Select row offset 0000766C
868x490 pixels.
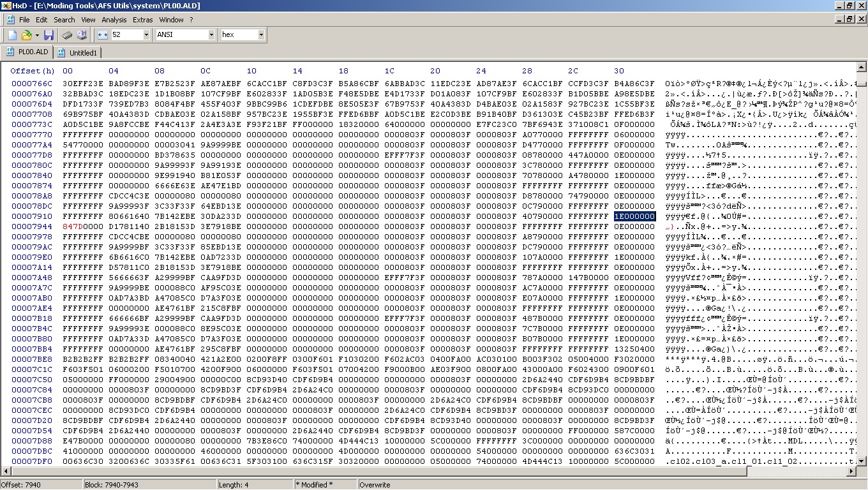coord(32,84)
